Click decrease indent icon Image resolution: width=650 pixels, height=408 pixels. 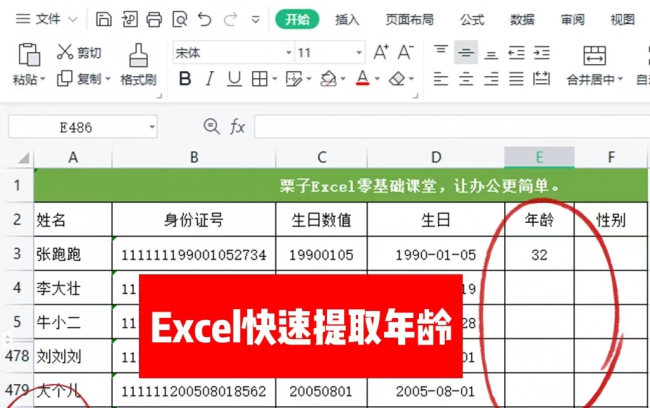[517, 53]
